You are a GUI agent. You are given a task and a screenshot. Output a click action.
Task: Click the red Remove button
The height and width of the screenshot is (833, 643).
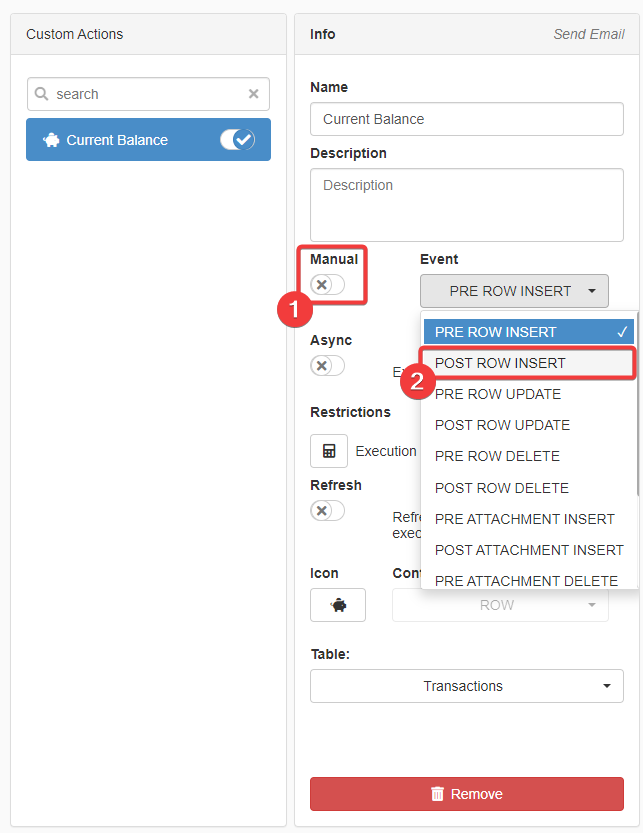pyautogui.click(x=467, y=794)
